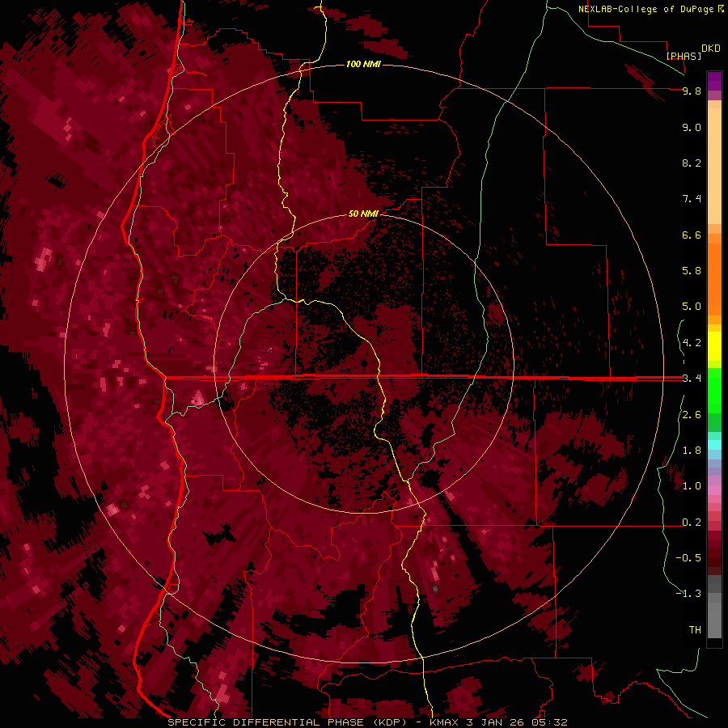Click the 50 NMI range ring label
The image size is (728, 728).
pyautogui.click(x=363, y=214)
